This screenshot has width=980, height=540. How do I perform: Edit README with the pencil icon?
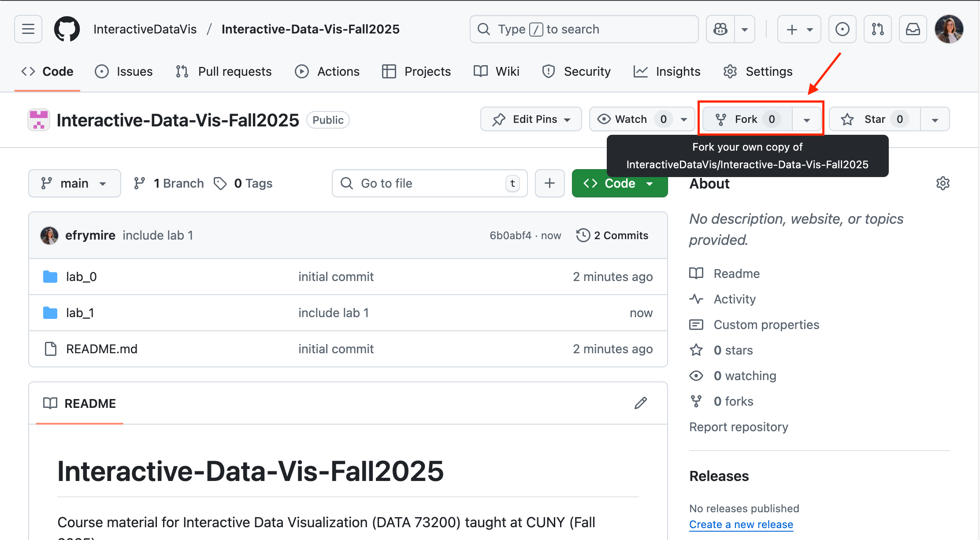641,403
